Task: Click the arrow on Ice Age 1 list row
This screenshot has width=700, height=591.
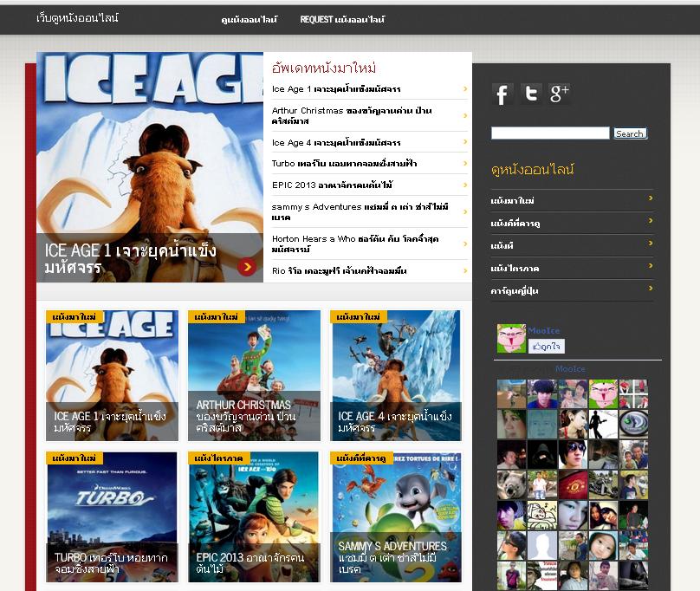Action: pos(465,89)
